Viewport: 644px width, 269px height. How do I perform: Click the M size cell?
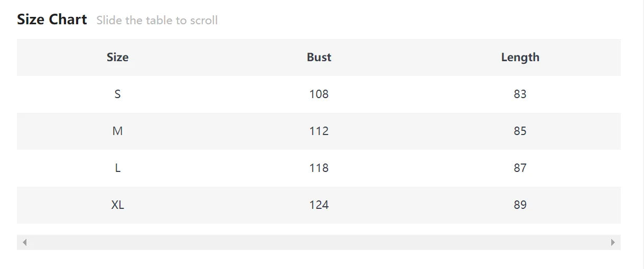click(x=117, y=131)
